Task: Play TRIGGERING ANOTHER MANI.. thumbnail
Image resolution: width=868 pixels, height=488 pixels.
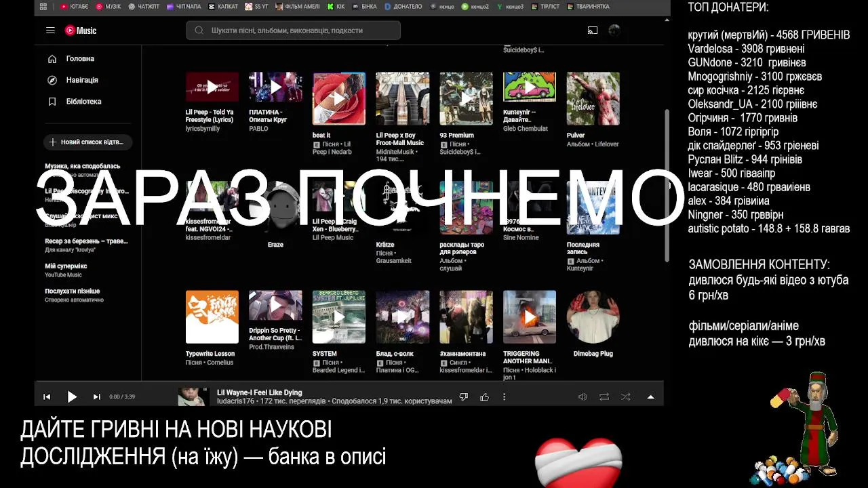Action: pyautogui.click(x=530, y=317)
